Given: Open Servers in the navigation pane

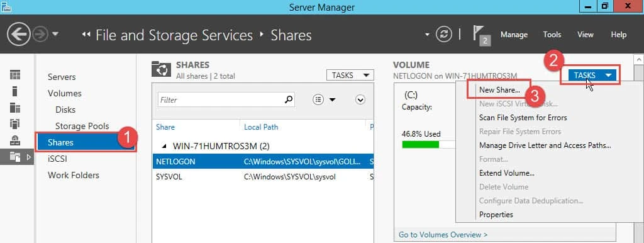Looking at the screenshot, I should (x=62, y=77).
